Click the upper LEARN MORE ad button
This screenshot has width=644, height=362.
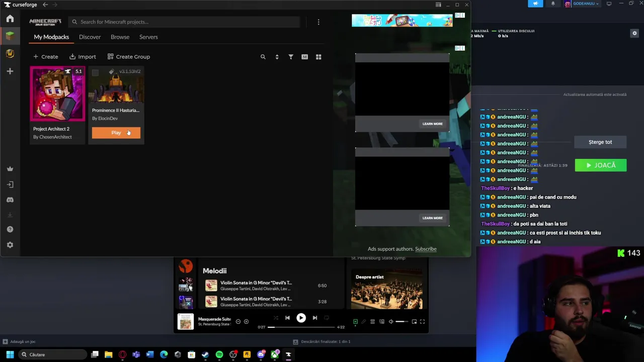[x=433, y=124]
